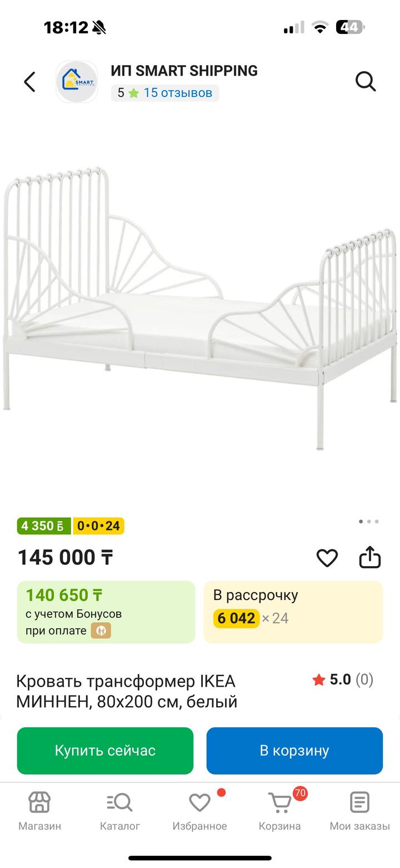Image resolution: width=400 pixels, height=868 pixels.
Task: Add product to favorites with heart icon
Action: [327, 558]
